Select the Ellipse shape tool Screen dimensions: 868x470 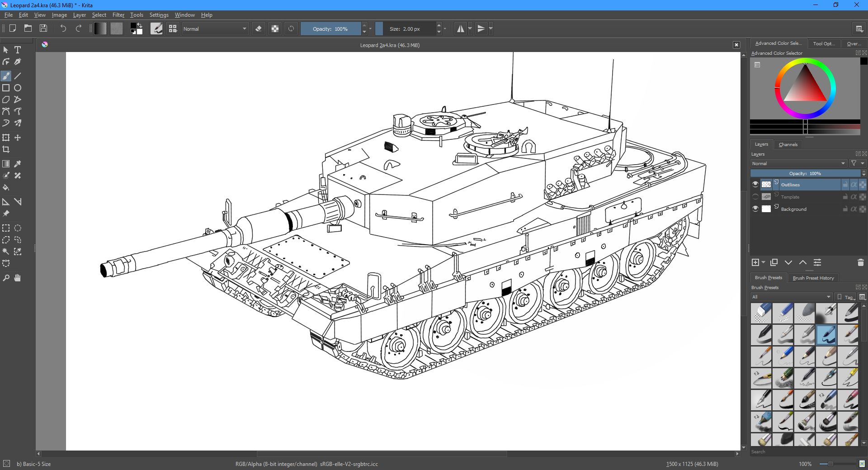coord(18,88)
